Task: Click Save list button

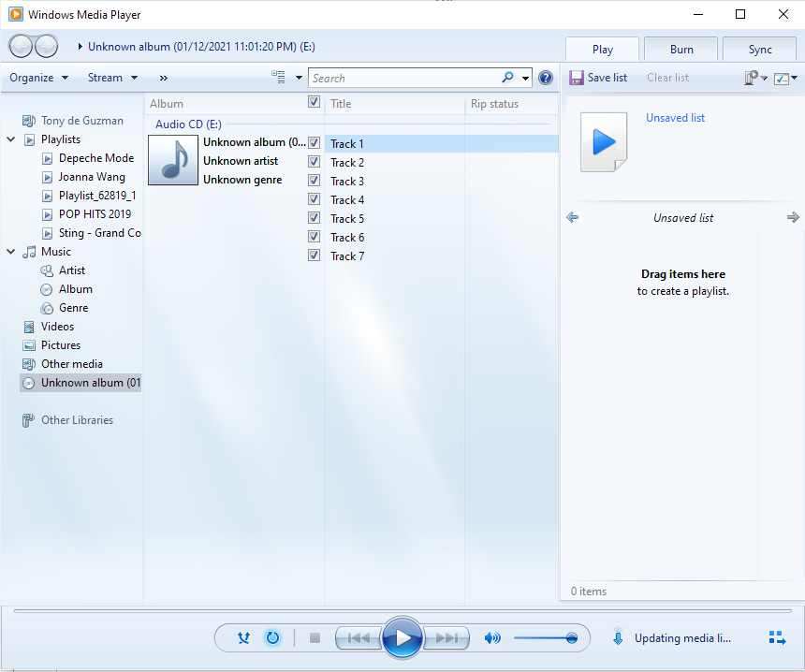Action: (x=598, y=78)
